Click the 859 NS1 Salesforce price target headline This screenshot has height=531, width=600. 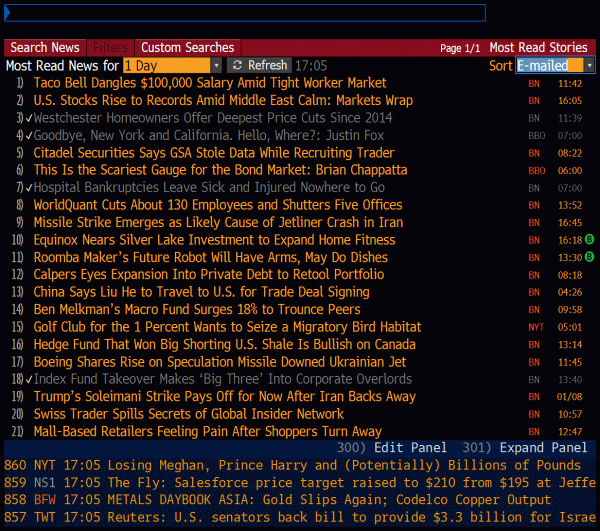[300, 482]
